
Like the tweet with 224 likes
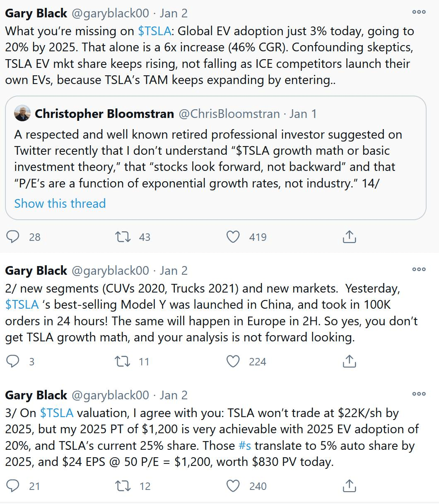coord(233,361)
